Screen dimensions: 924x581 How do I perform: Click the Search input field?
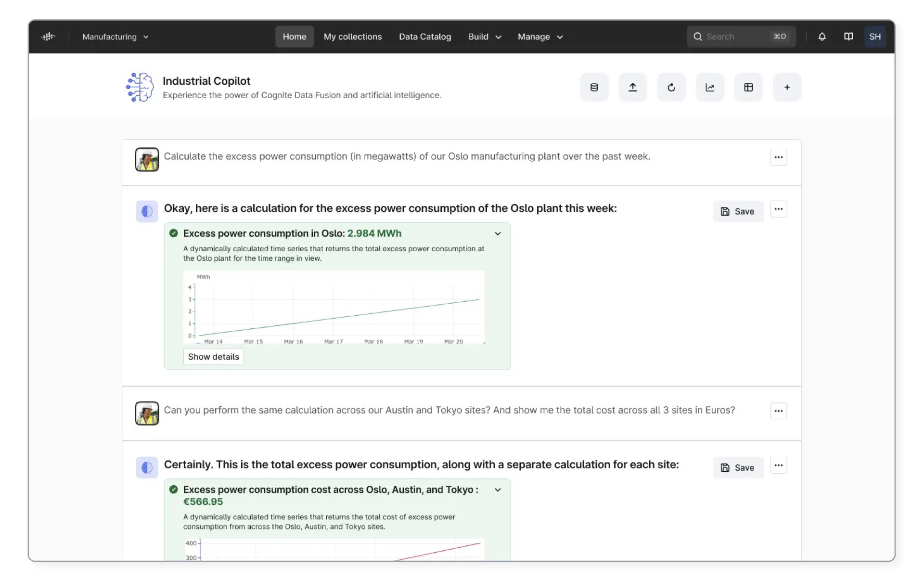pyautogui.click(x=741, y=36)
